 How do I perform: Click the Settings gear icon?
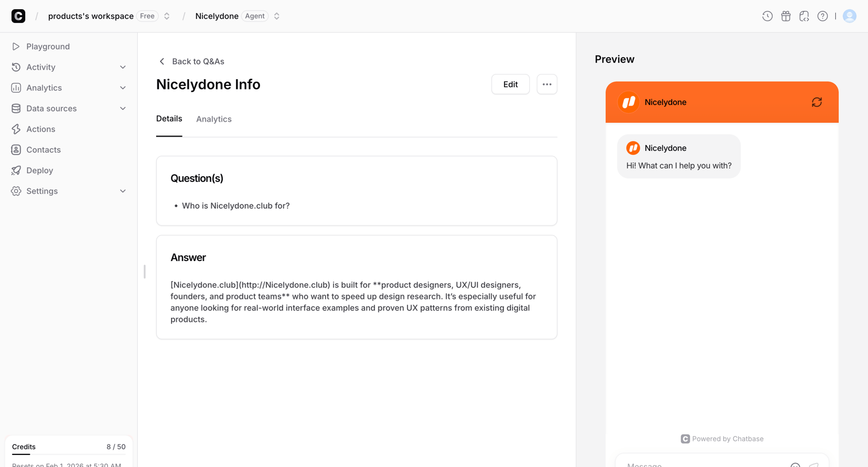pyautogui.click(x=16, y=191)
